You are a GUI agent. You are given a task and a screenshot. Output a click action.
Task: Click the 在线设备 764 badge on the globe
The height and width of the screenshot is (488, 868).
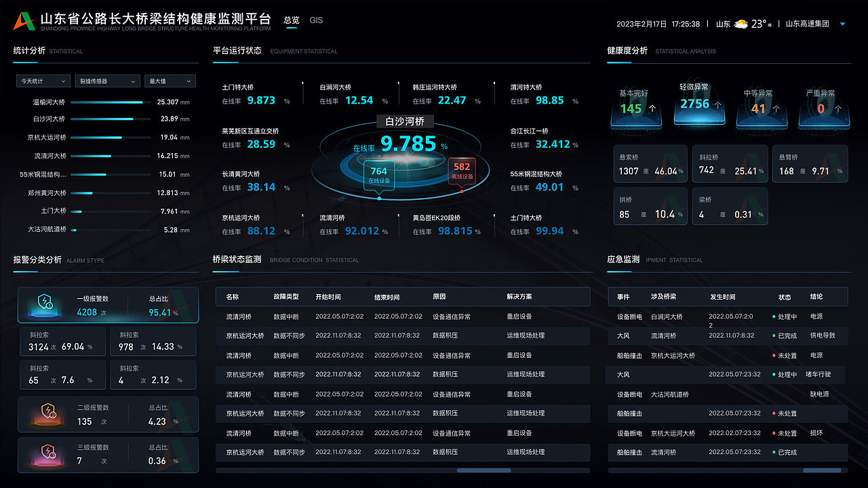coord(378,174)
